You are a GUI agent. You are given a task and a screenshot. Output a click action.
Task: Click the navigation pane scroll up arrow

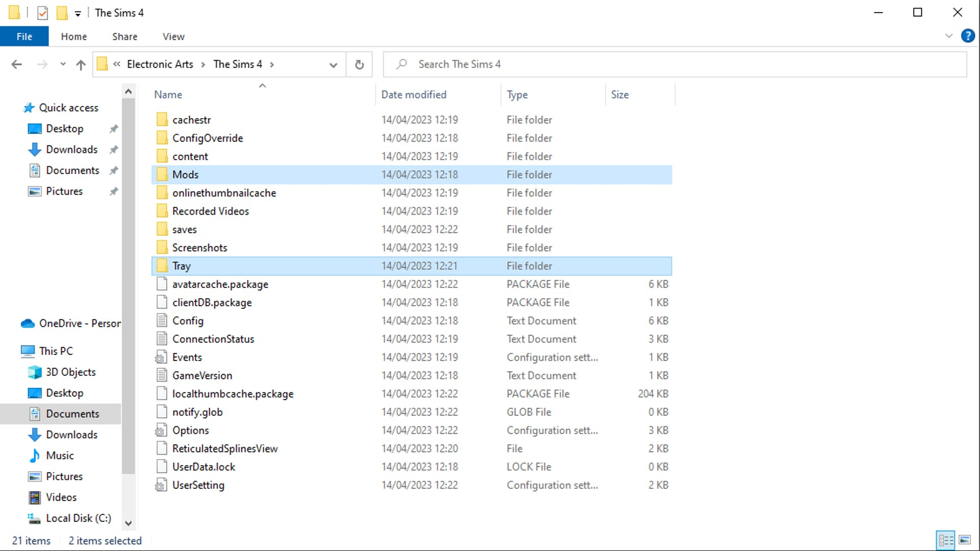[129, 92]
